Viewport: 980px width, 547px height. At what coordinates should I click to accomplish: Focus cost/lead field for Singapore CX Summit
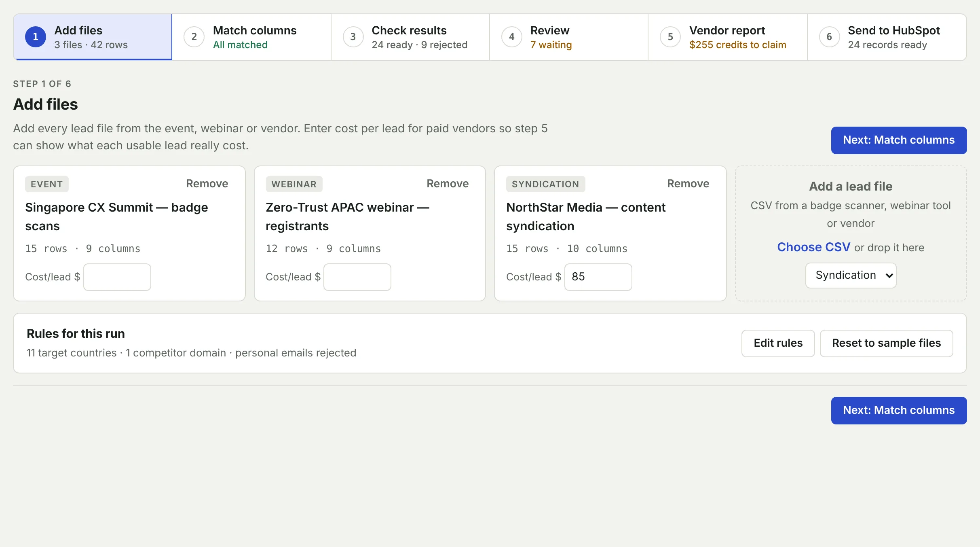click(x=117, y=277)
